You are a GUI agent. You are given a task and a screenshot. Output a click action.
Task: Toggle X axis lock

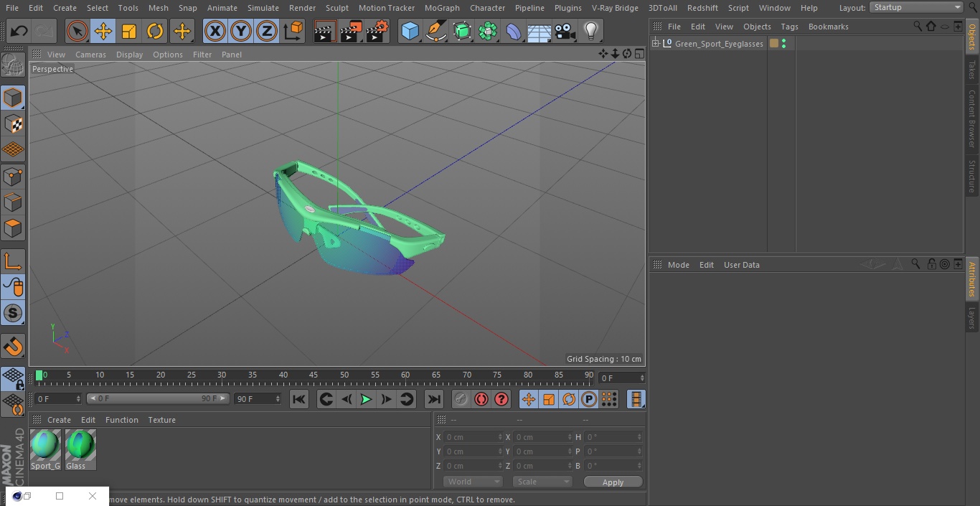click(215, 32)
